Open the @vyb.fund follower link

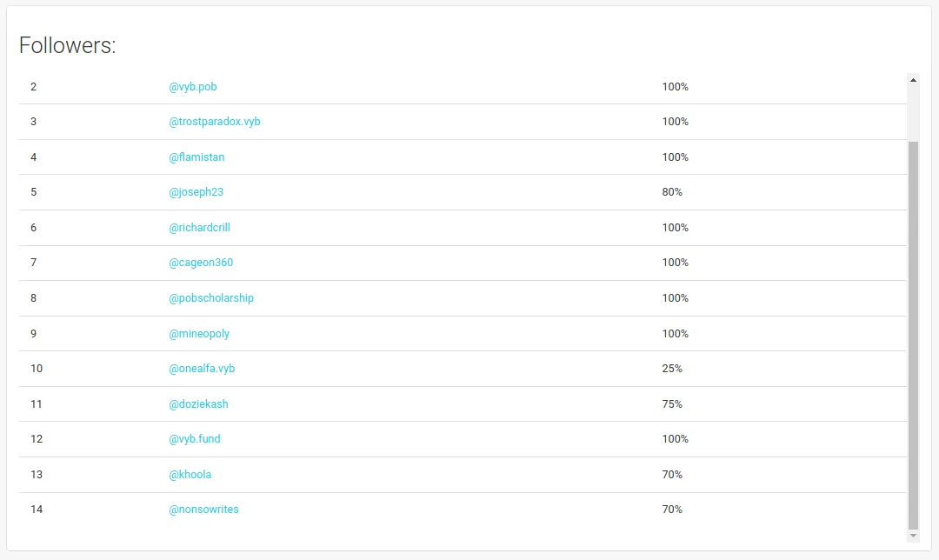[x=195, y=439]
